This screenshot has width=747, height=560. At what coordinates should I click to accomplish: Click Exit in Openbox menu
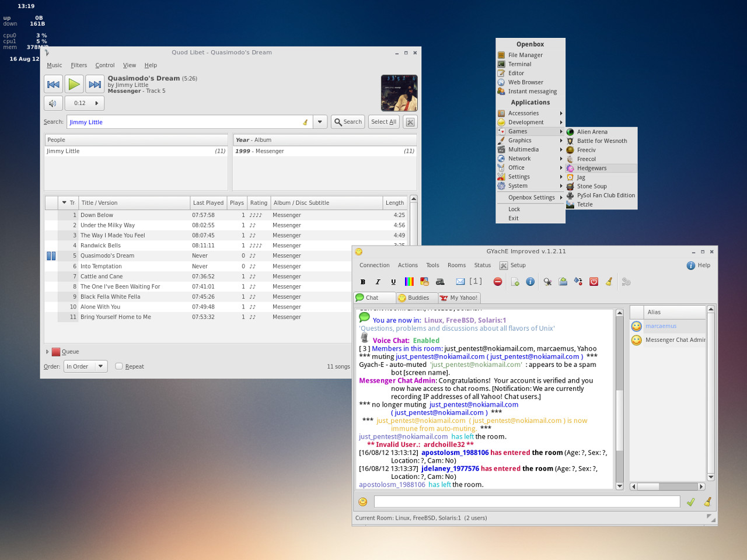tap(530, 218)
